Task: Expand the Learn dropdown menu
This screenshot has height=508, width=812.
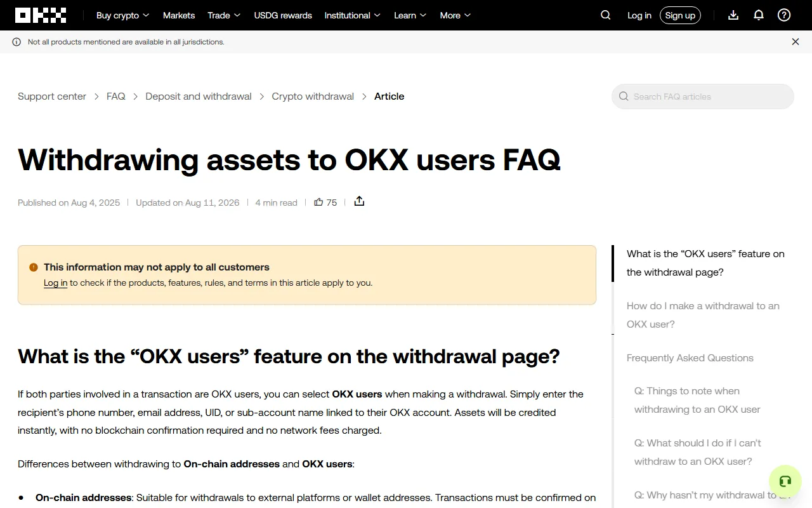Action: (x=410, y=15)
